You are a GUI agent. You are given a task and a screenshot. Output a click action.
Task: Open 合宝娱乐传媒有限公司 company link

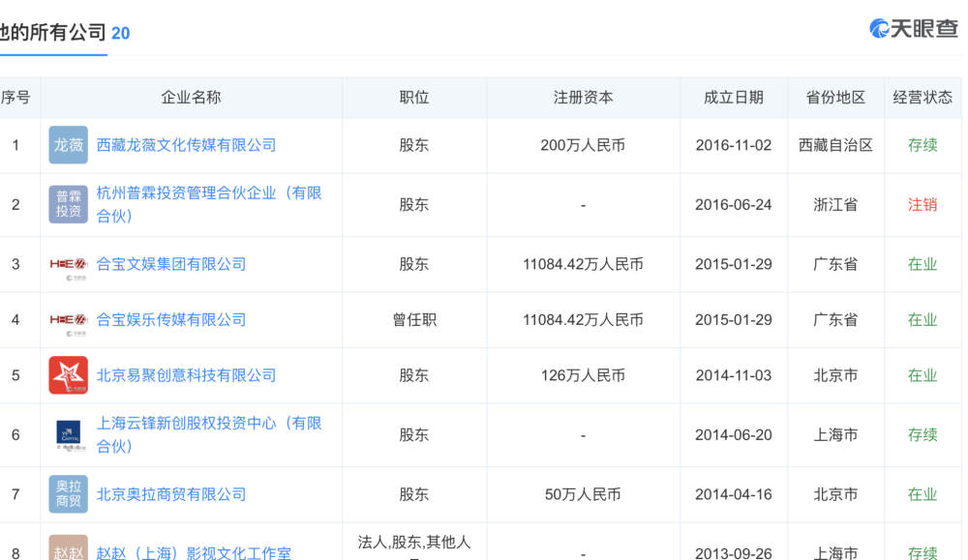[171, 319]
